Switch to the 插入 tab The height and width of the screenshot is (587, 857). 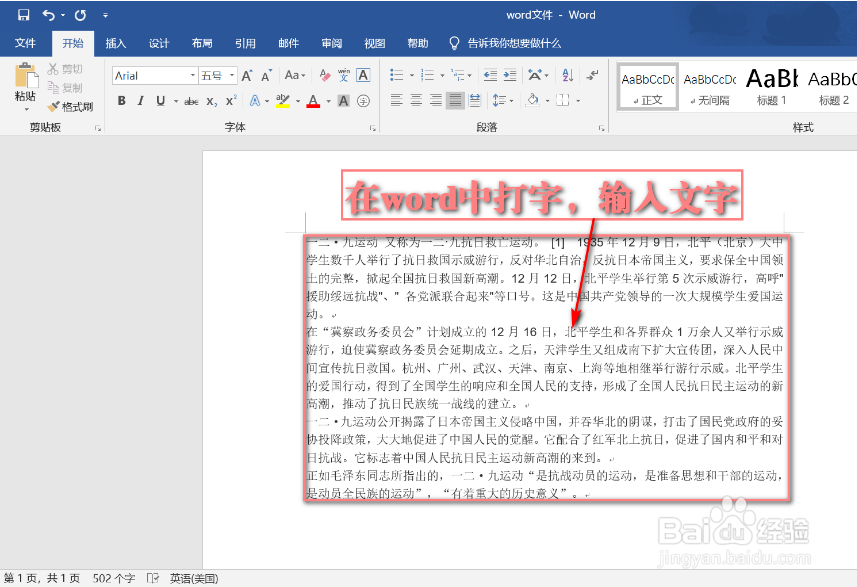[116, 43]
